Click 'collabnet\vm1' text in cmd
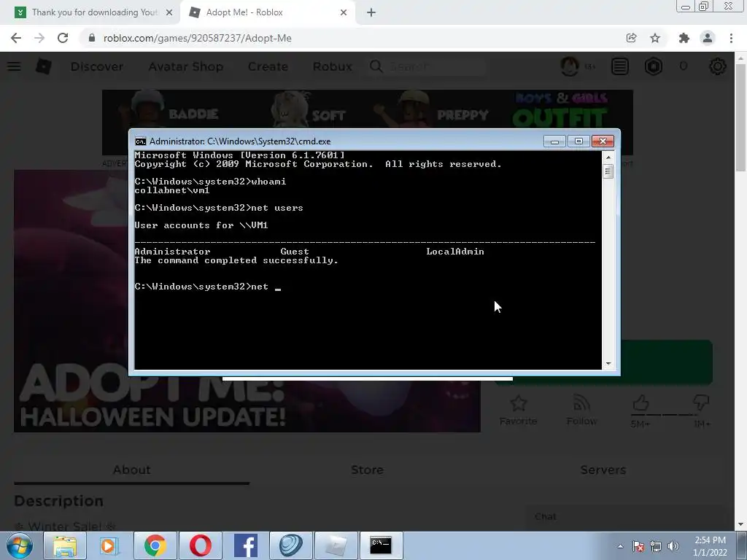 [172, 190]
